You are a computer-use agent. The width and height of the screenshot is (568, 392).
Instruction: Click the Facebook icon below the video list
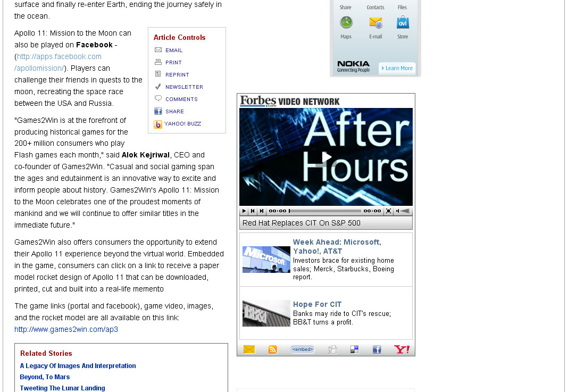[x=377, y=349]
